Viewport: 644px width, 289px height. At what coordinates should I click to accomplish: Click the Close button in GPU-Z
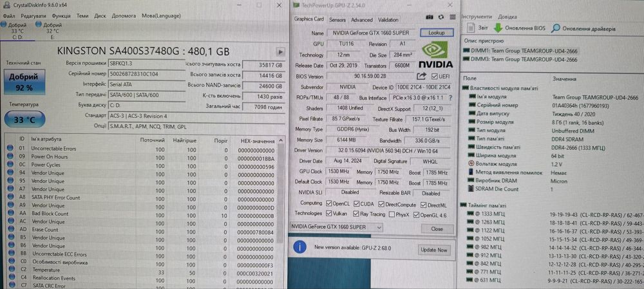point(437,228)
